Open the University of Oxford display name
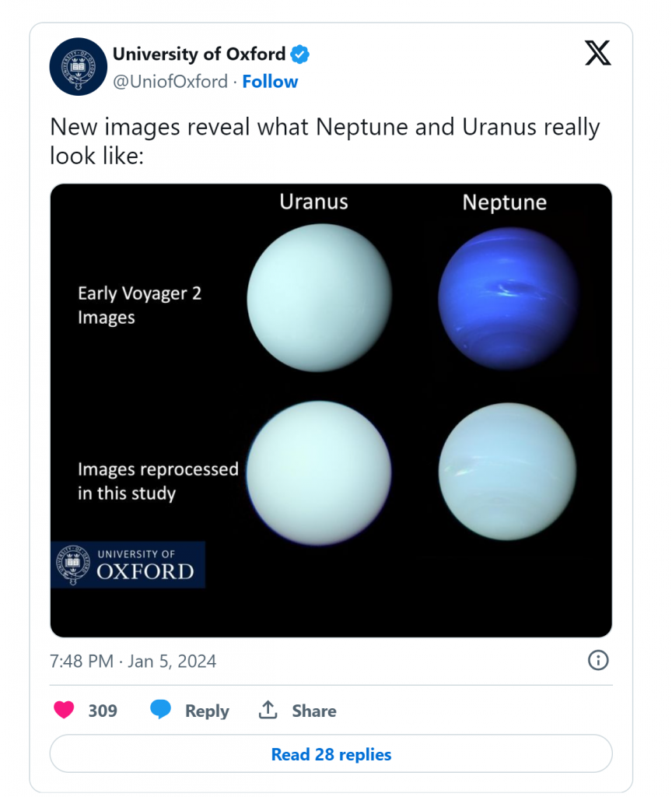Screen dimensions: 672x797 pos(199,54)
